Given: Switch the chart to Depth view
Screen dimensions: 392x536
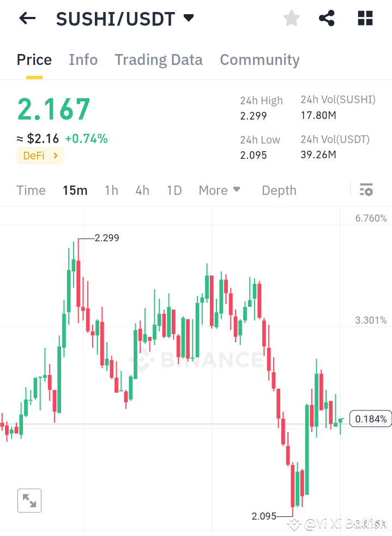Looking at the screenshot, I should point(279,190).
